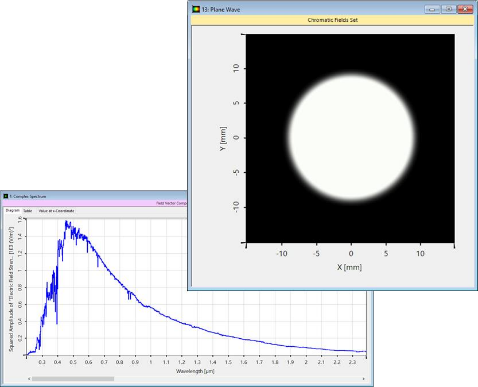Open the Table tab
This screenshot has height=387, width=478.
click(x=28, y=211)
